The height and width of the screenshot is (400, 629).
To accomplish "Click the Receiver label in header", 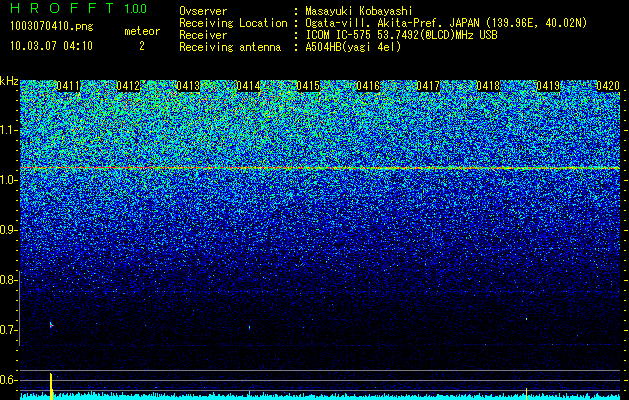I will point(203,35).
